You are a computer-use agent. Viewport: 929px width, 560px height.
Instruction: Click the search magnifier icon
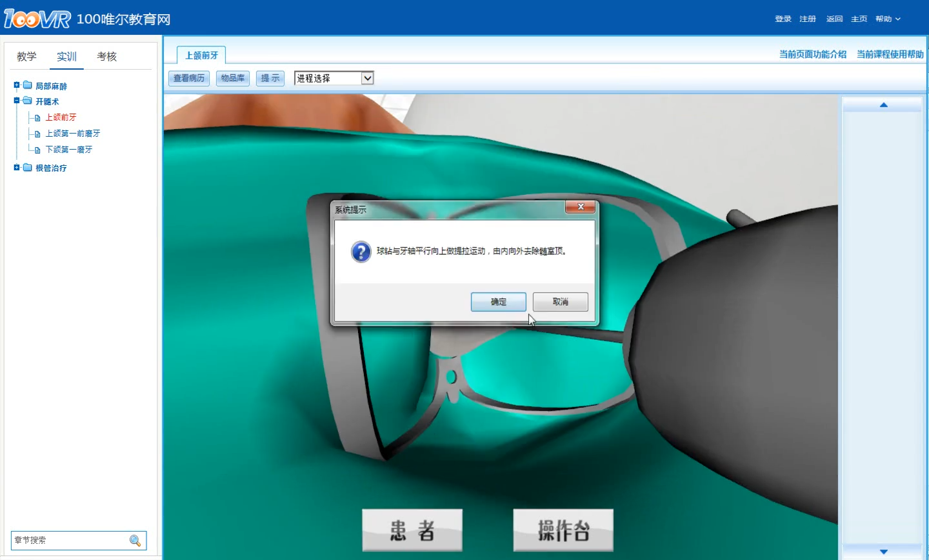(135, 541)
